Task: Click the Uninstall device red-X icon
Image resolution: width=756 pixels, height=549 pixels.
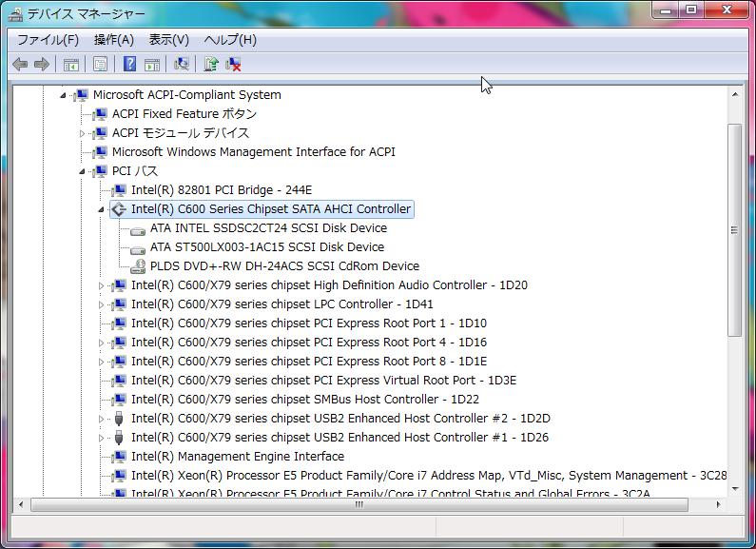Action: (233, 64)
